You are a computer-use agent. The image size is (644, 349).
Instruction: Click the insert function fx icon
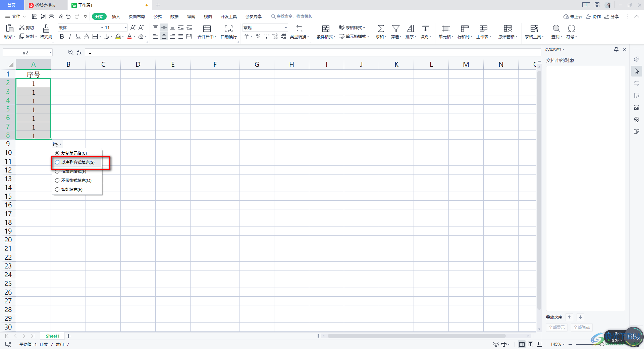[79, 52]
